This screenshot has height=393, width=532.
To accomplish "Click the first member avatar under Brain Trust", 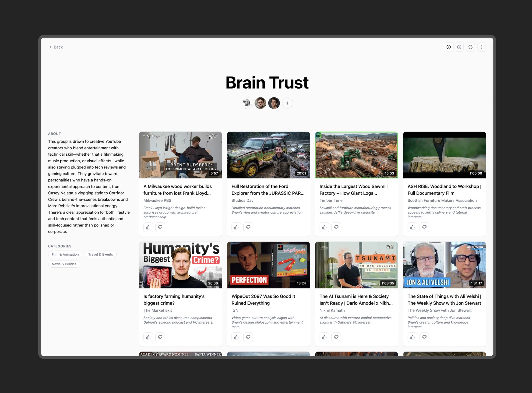I will coord(247,103).
